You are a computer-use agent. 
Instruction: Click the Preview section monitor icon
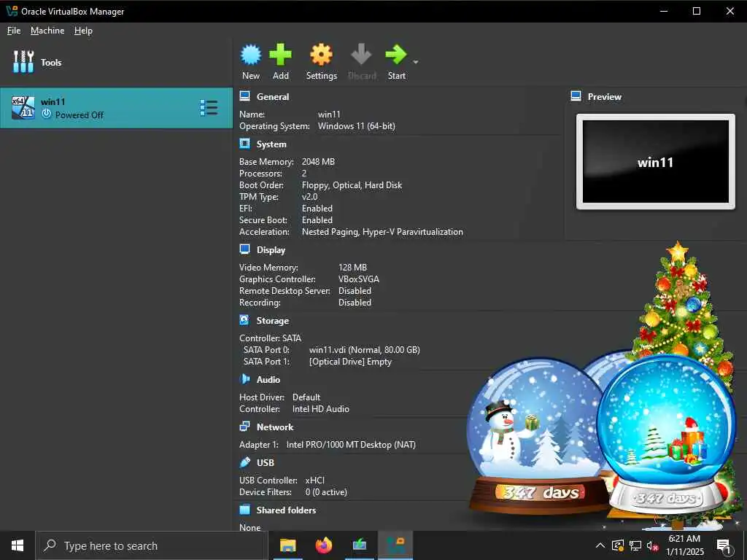(x=576, y=96)
